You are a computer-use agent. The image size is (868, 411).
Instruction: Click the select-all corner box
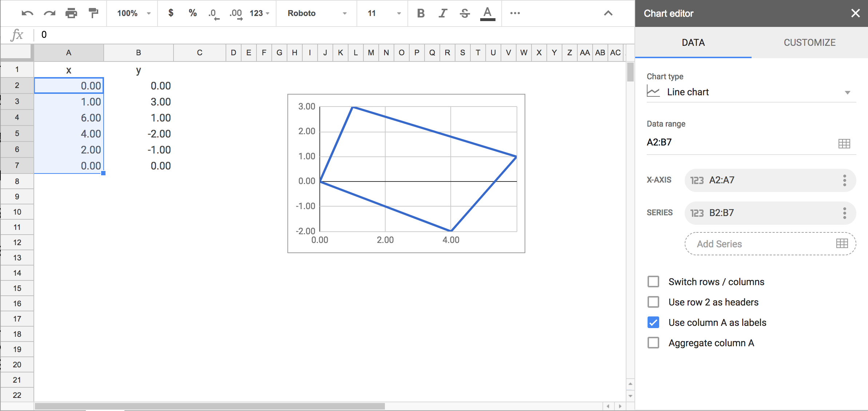pyautogui.click(x=17, y=52)
